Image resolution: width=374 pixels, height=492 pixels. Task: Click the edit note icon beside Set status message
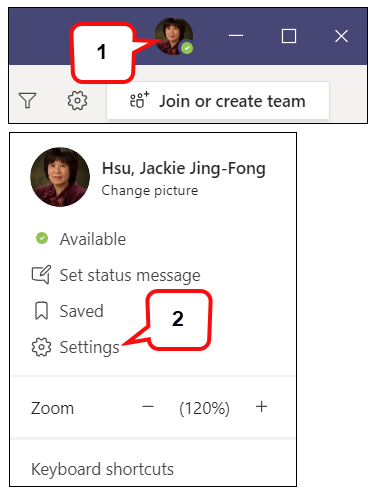(x=41, y=275)
